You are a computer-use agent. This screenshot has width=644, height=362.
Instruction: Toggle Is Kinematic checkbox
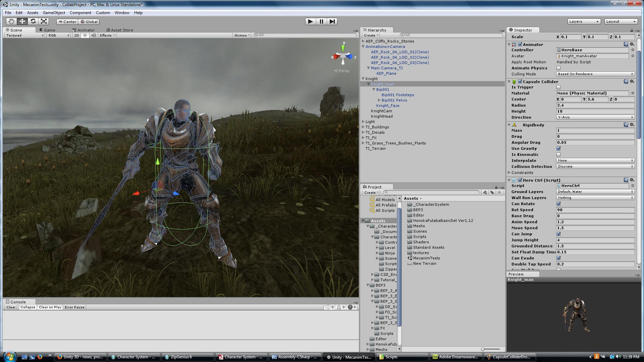tap(558, 155)
